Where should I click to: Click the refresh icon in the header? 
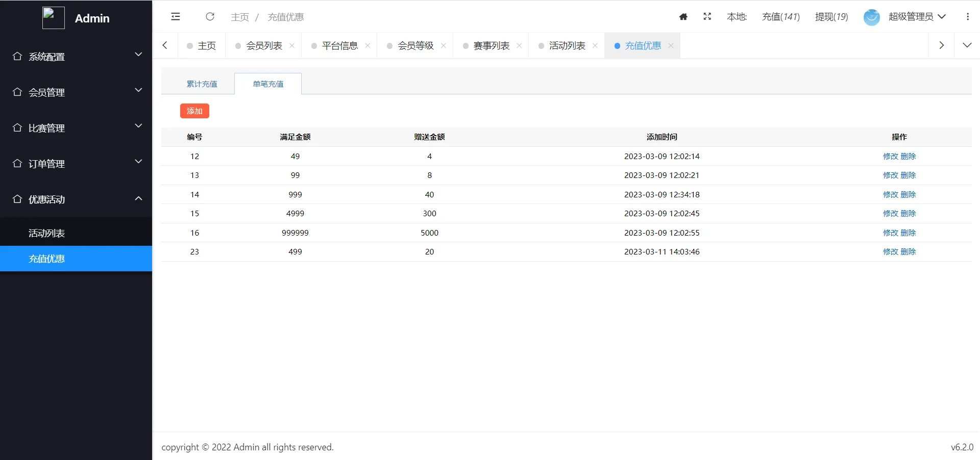(x=210, y=17)
